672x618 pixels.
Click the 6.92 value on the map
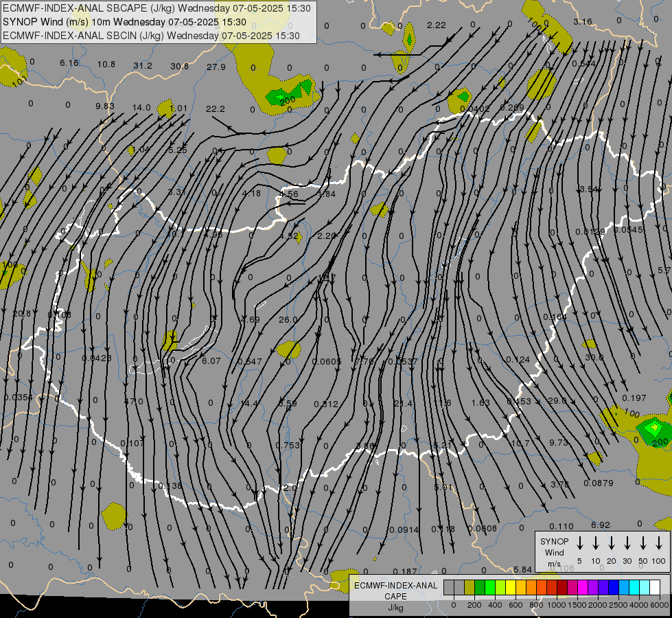click(601, 525)
